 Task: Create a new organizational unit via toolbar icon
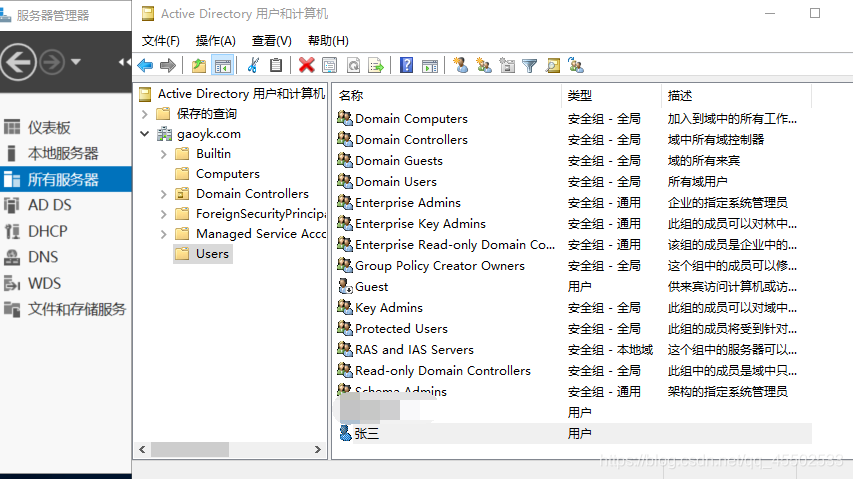(x=507, y=66)
